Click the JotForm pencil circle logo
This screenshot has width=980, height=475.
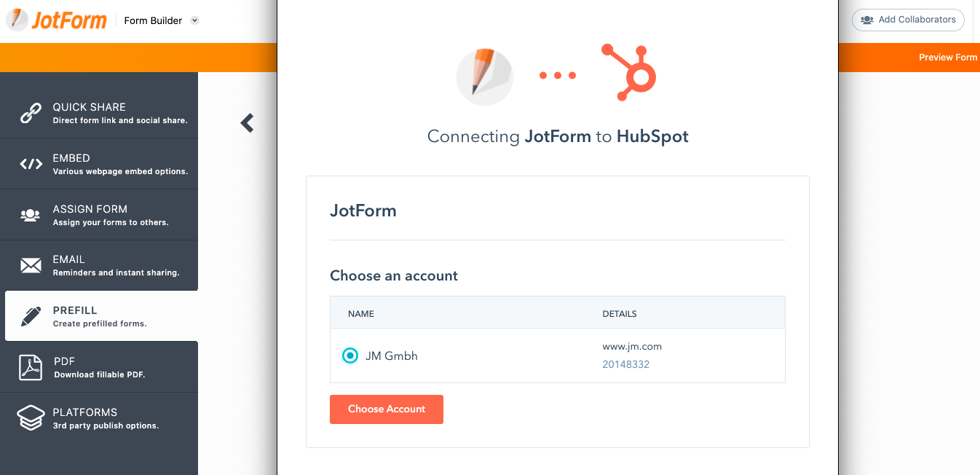click(x=484, y=76)
